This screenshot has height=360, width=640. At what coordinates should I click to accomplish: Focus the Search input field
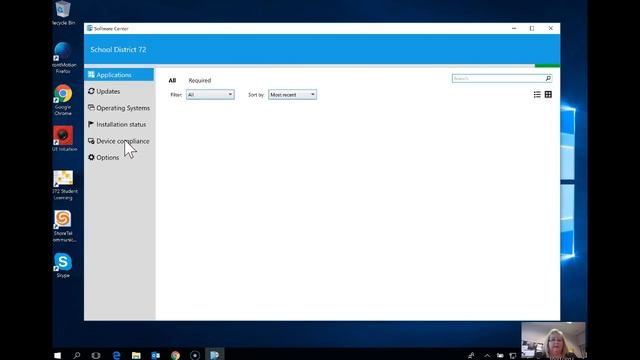coord(498,78)
